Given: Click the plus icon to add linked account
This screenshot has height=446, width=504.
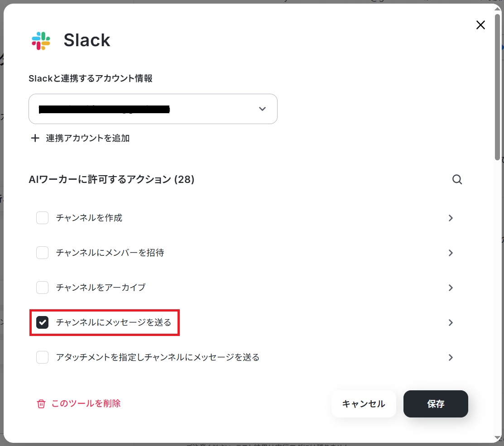Looking at the screenshot, I should [x=35, y=138].
